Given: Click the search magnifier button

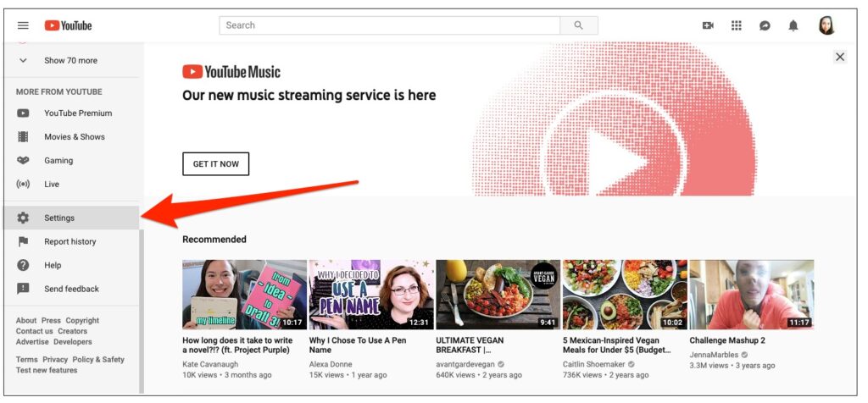Looking at the screenshot, I should (578, 25).
